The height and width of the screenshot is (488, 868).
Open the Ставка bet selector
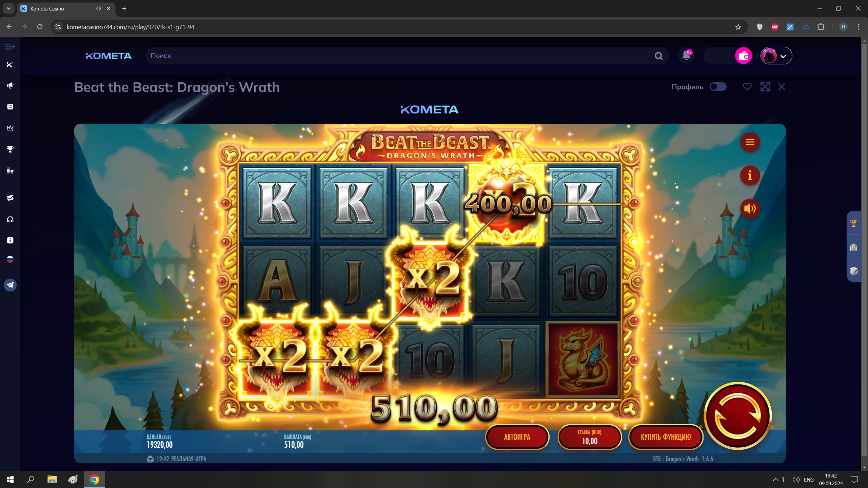coord(589,437)
